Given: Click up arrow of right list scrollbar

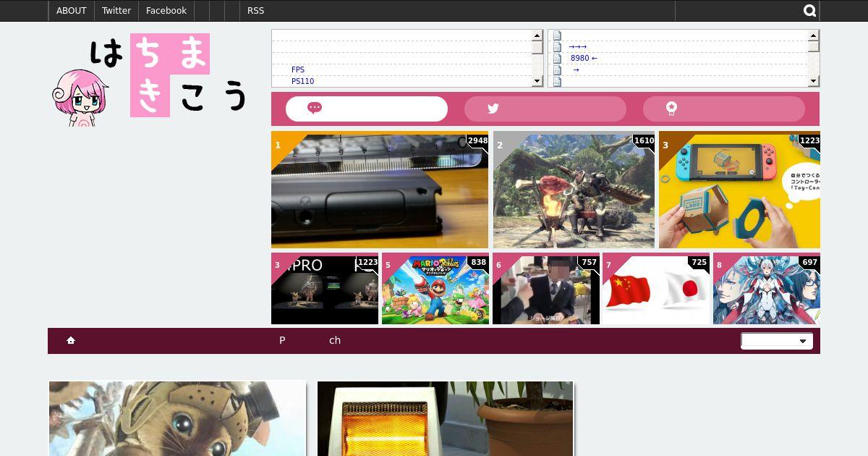Looking at the screenshot, I should pyautogui.click(x=814, y=35).
